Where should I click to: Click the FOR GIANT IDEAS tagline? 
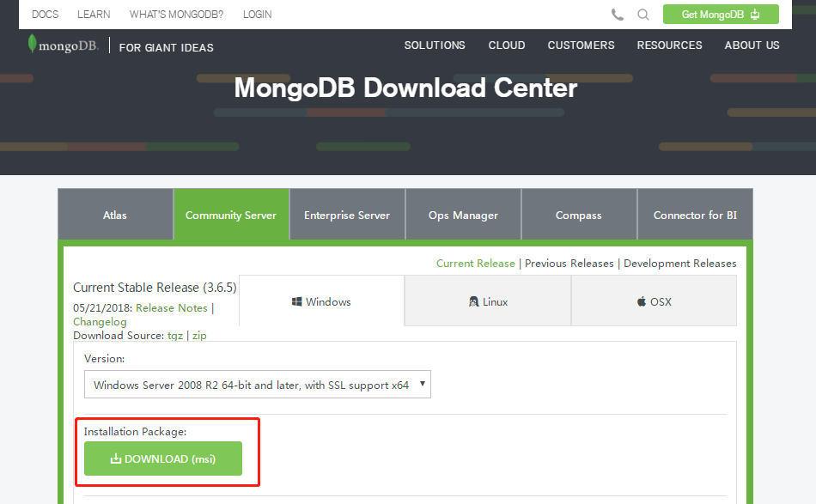coord(166,47)
